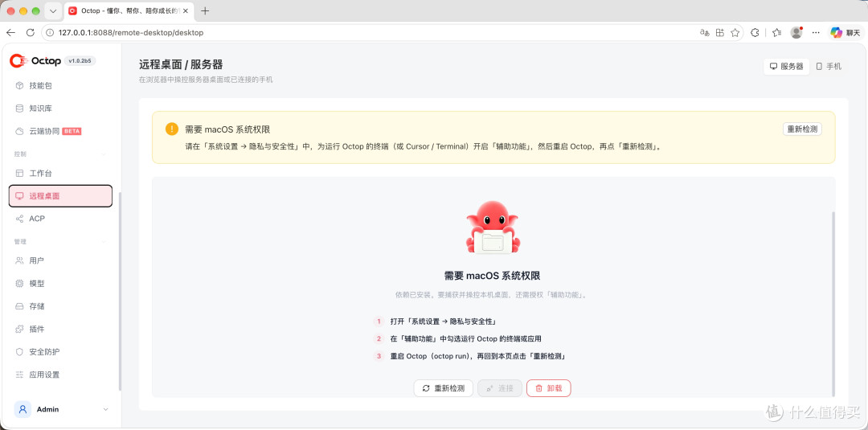Switch to 手机 view tab

(829, 67)
